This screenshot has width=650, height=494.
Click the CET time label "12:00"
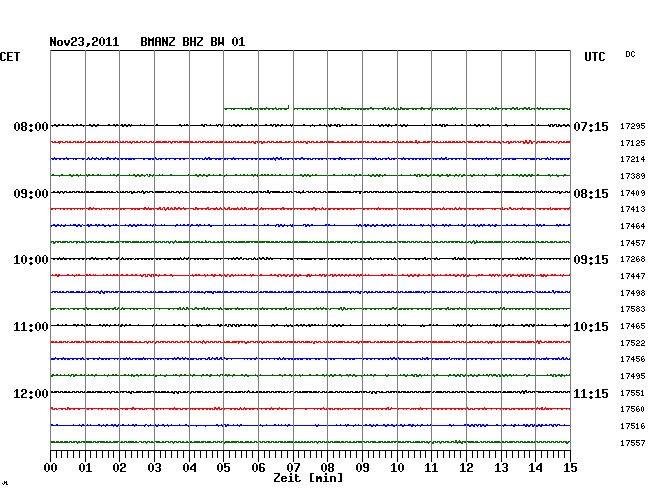[31, 393]
